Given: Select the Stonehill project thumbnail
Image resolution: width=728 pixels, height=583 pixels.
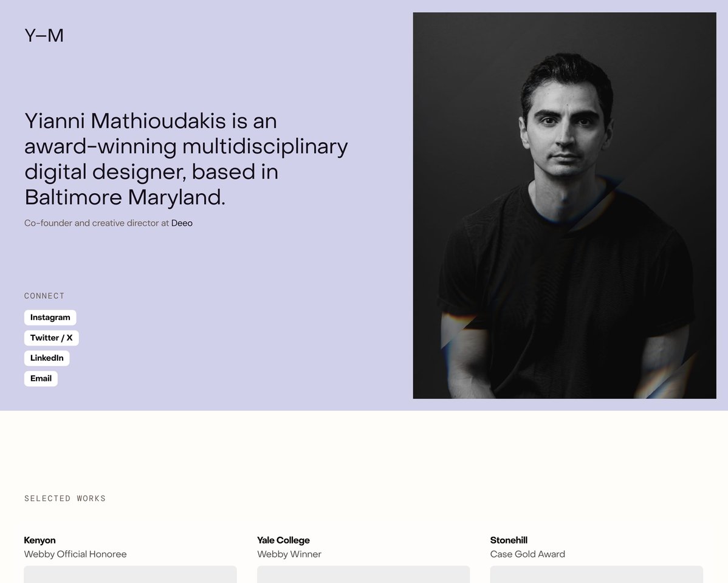Looking at the screenshot, I should pos(596,576).
